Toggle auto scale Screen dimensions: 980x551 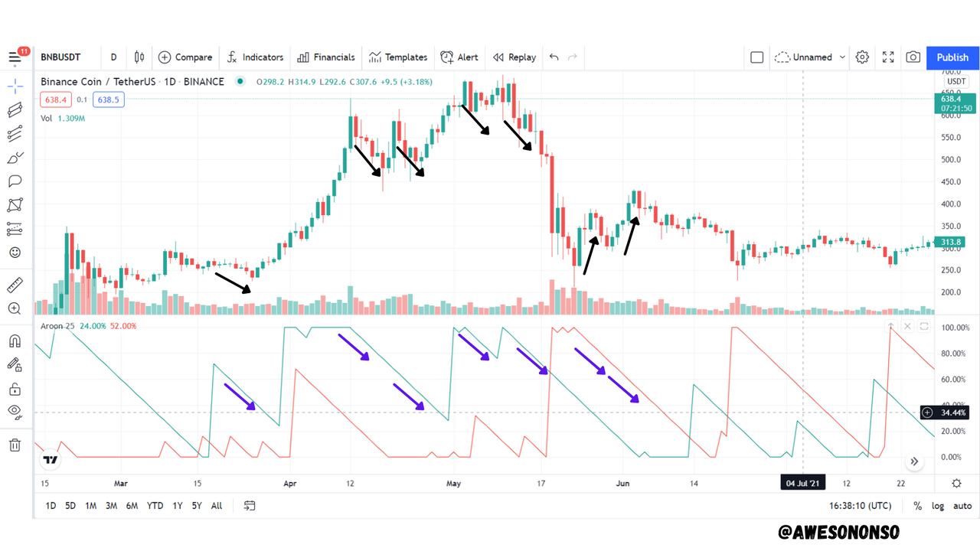pyautogui.click(x=962, y=506)
